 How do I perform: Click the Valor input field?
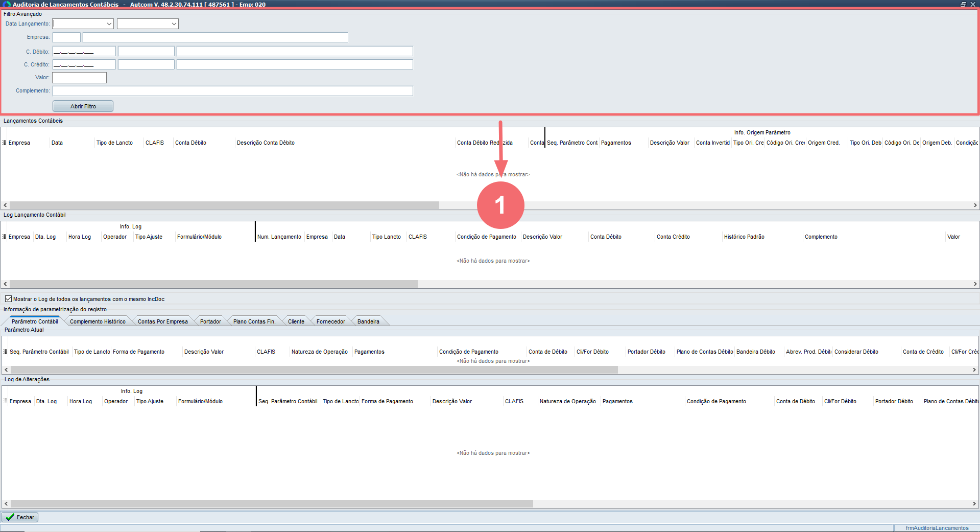79,78
